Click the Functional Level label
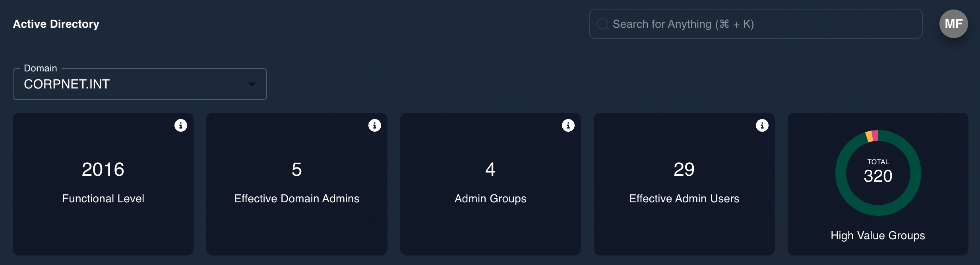Viewport: 980px width, 265px height. click(103, 198)
